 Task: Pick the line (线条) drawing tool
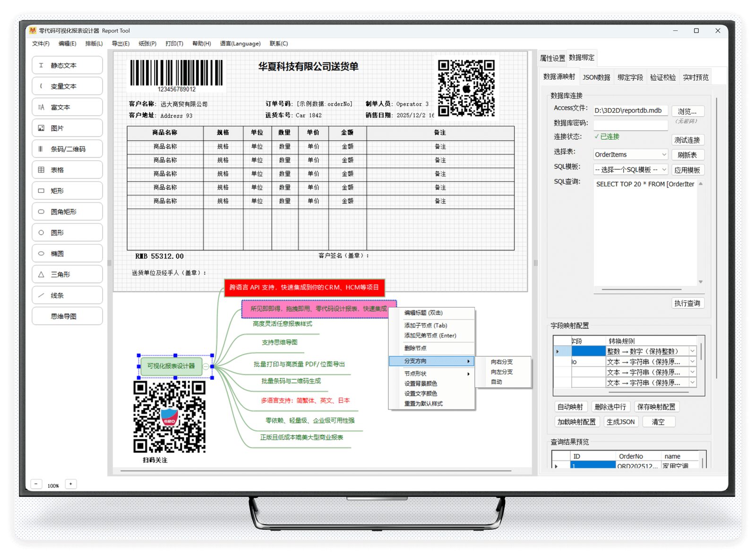67,295
